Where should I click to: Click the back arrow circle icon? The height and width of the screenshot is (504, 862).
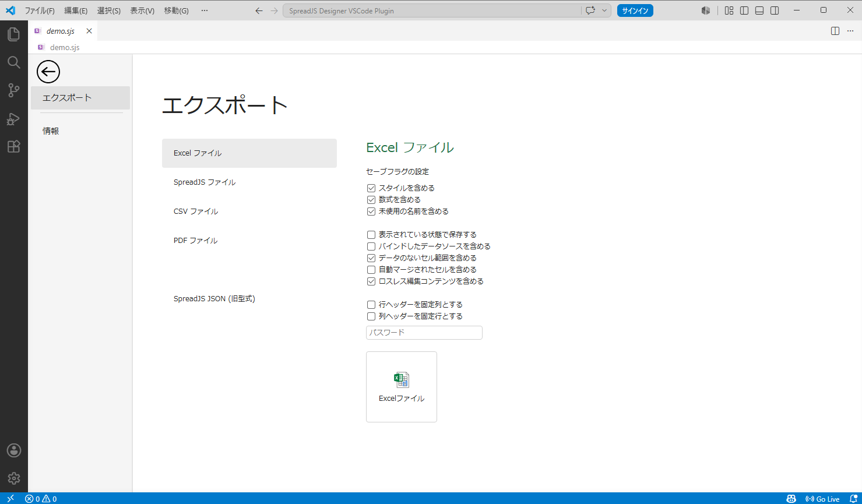pyautogui.click(x=48, y=72)
